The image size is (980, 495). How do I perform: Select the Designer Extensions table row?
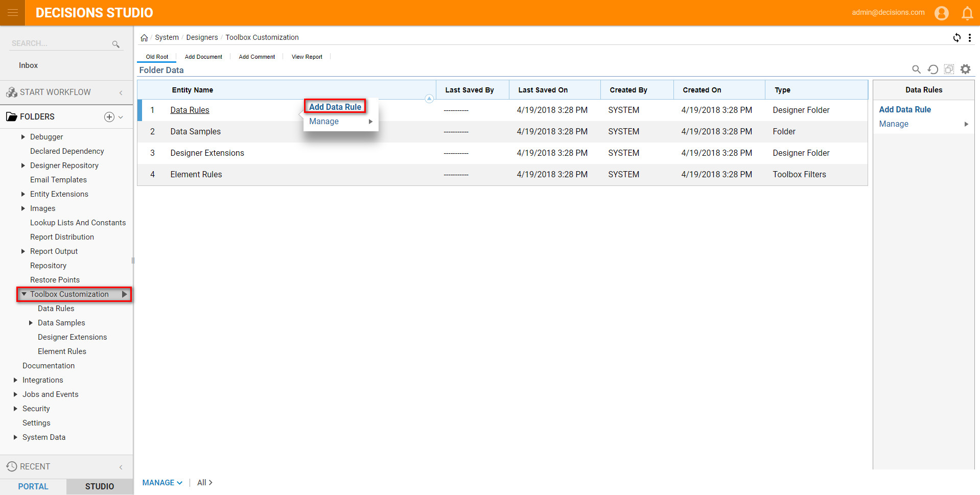click(502, 153)
